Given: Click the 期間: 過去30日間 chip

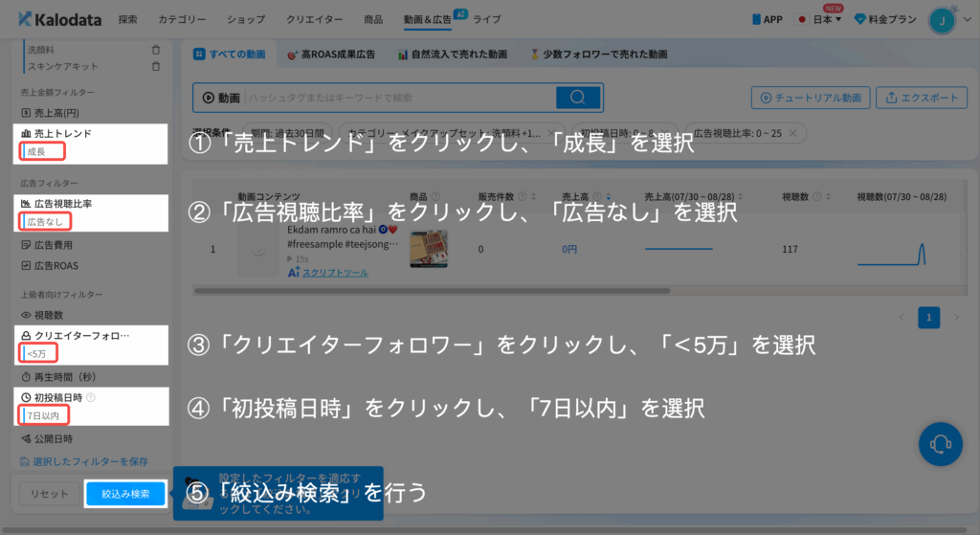Looking at the screenshot, I should pyautogui.click(x=287, y=133).
